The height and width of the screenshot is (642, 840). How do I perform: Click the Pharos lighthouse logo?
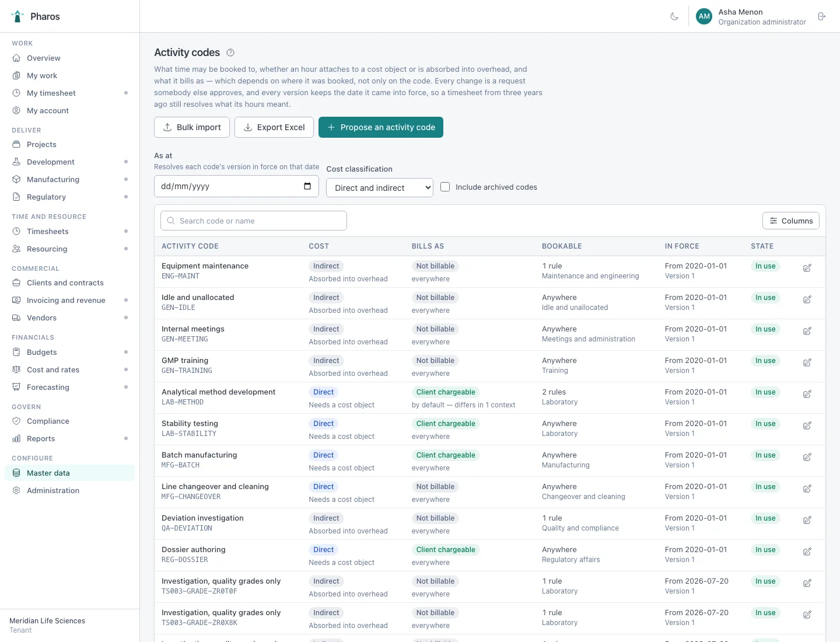17,16
